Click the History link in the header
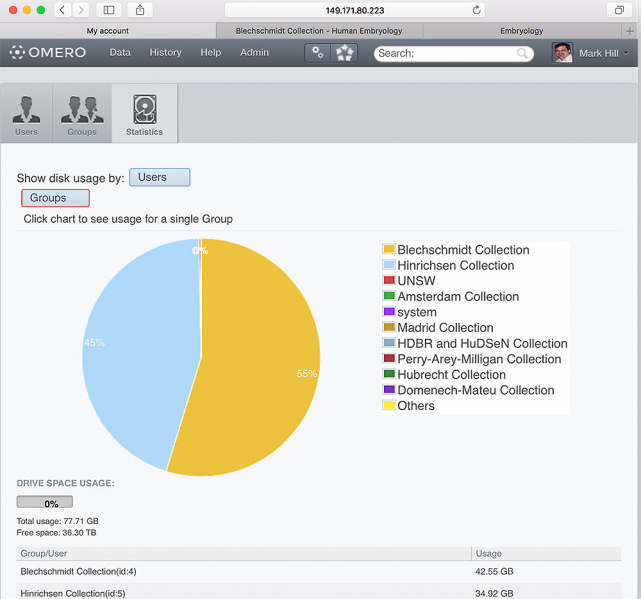The image size is (641, 599). click(165, 53)
